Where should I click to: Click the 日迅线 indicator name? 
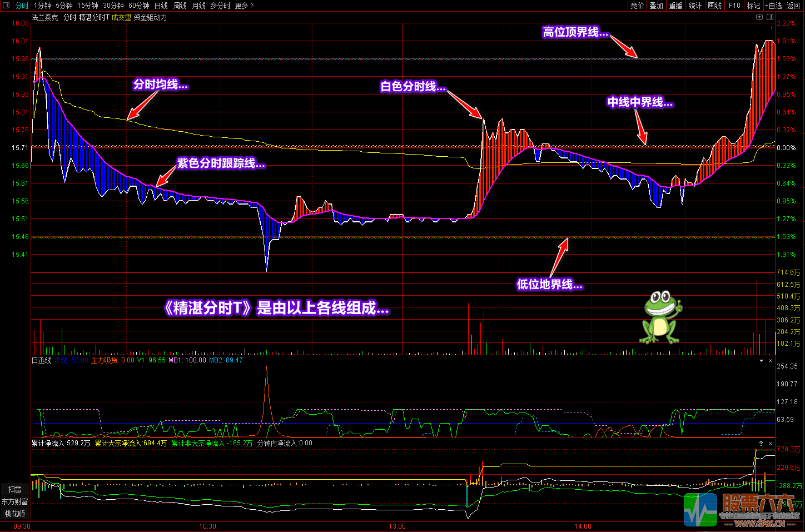tap(42, 360)
